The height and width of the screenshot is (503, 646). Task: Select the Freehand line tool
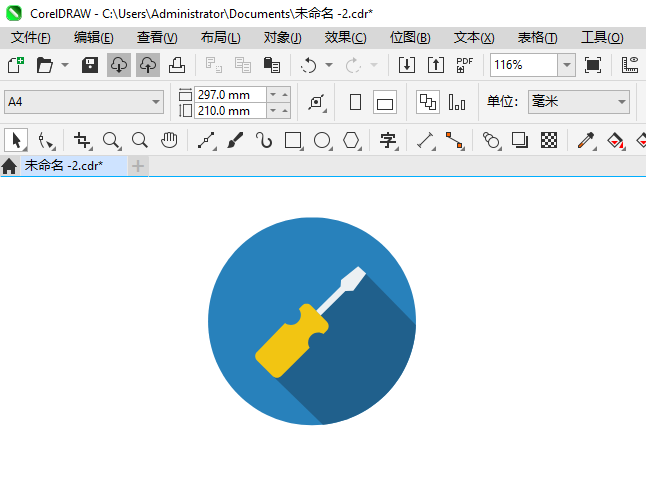click(x=206, y=140)
